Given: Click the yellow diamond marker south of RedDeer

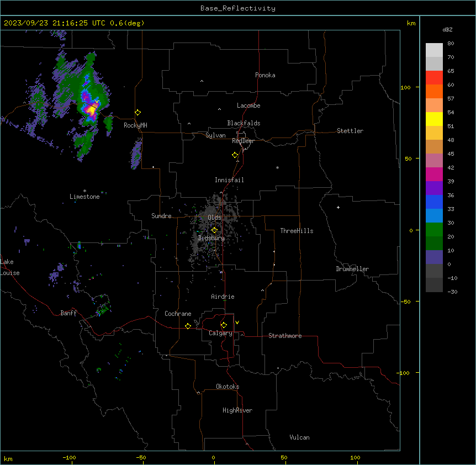Looking at the screenshot, I should pos(235,155).
